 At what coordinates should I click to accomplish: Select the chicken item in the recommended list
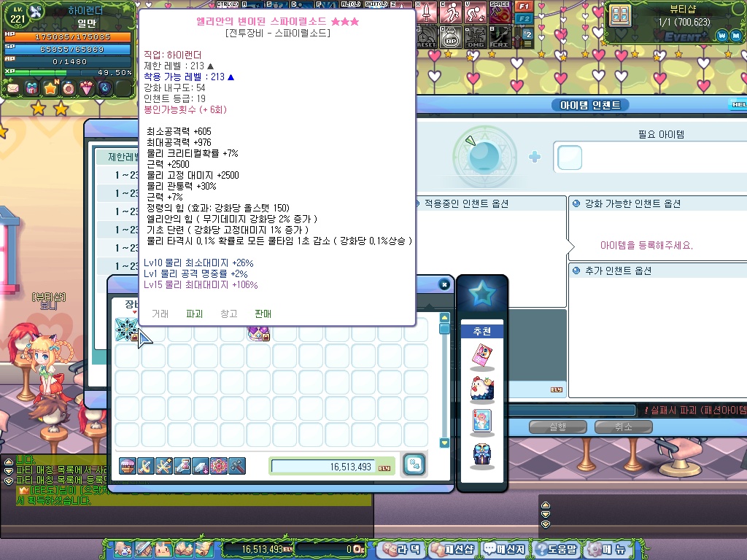[482, 389]
